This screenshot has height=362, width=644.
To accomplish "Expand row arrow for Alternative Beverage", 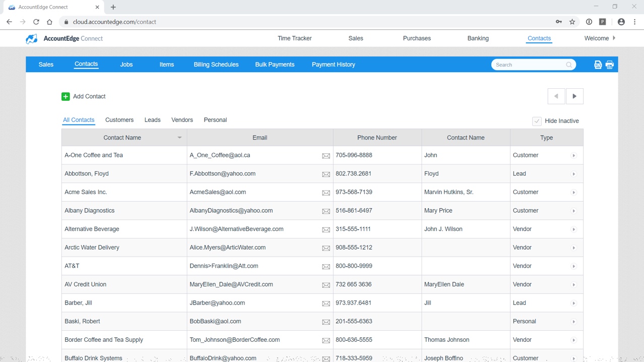I will click(x=573, y=229).
